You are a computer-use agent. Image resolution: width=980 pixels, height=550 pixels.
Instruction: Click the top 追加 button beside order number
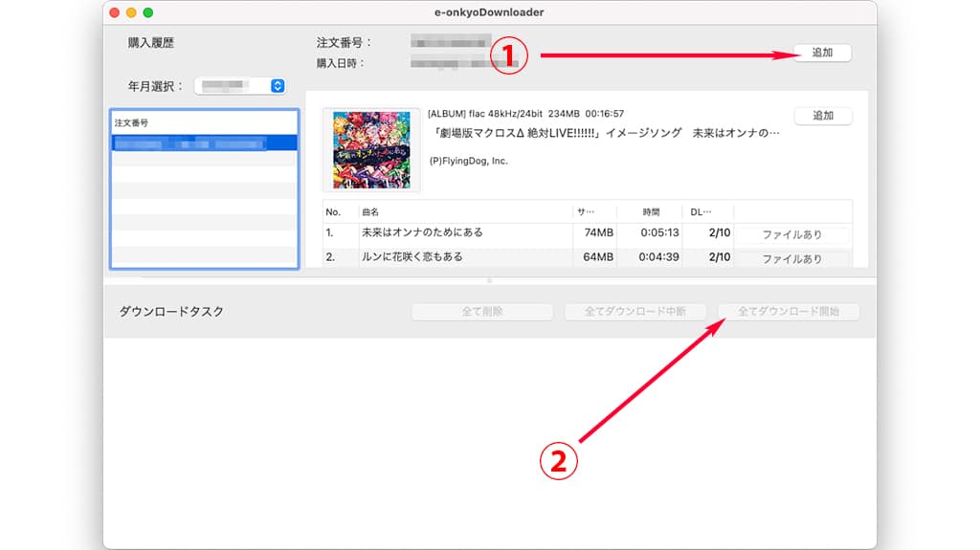click(x=822, y=53)
